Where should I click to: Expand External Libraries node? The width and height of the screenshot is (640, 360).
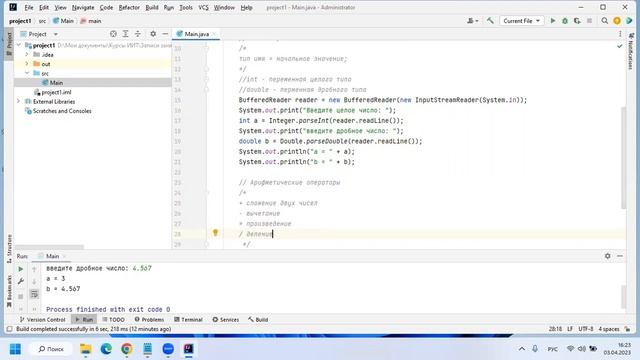click(19, 101)
